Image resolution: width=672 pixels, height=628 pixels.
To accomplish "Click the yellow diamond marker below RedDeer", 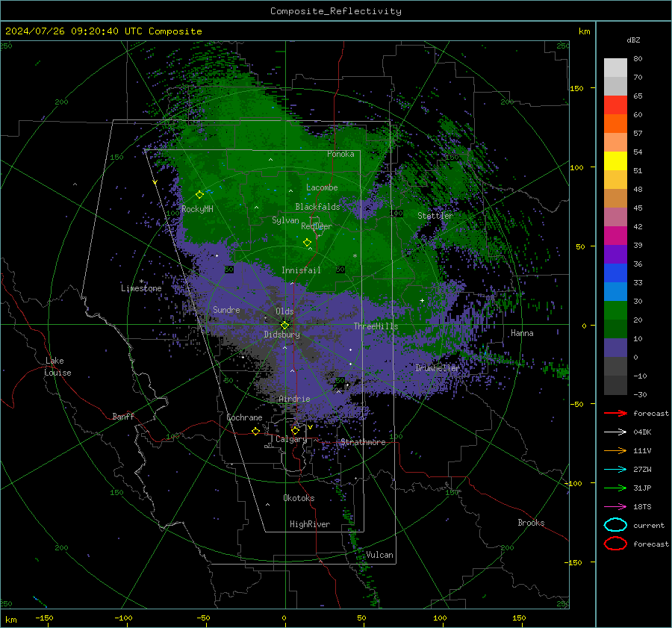I will (x=307, y=243).
